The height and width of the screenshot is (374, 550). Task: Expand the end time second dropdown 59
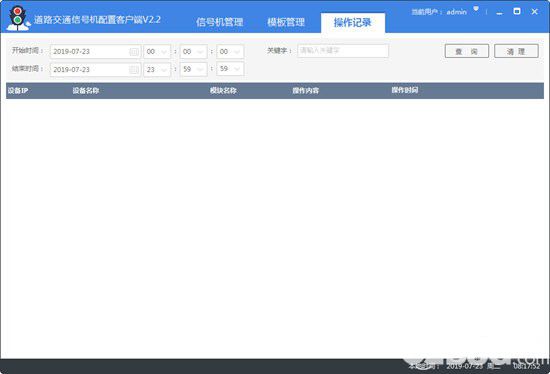click(x=230, y=68)
